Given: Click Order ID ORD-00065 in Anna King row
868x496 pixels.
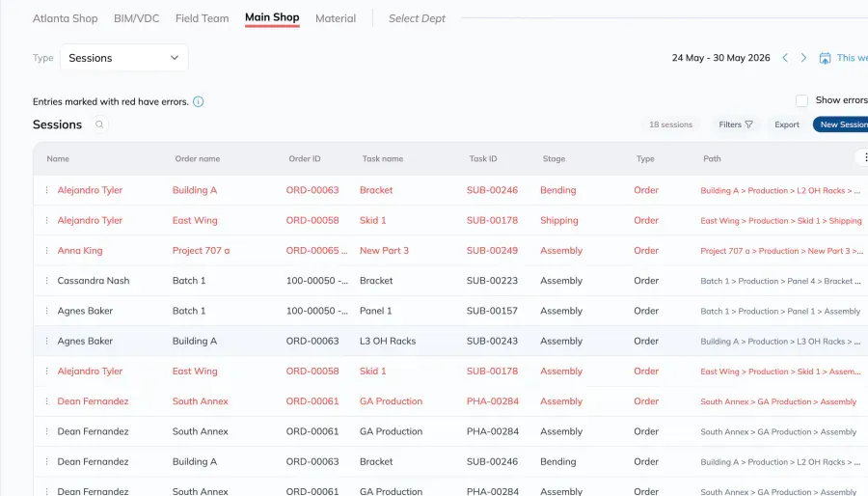Looking at the screenshot, I should (x=316, y=250).
